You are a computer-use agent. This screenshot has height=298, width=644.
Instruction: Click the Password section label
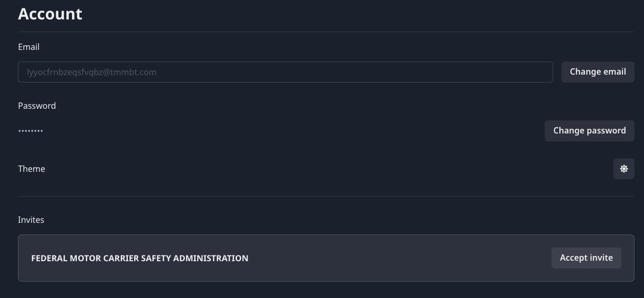click(x=37, y=106)
